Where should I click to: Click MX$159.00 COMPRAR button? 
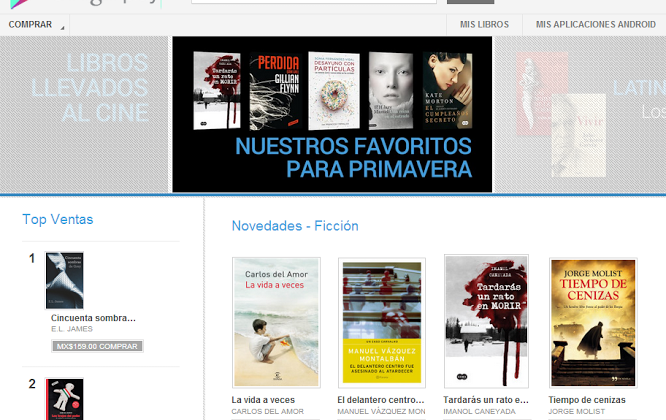click(x=97, y=346)
